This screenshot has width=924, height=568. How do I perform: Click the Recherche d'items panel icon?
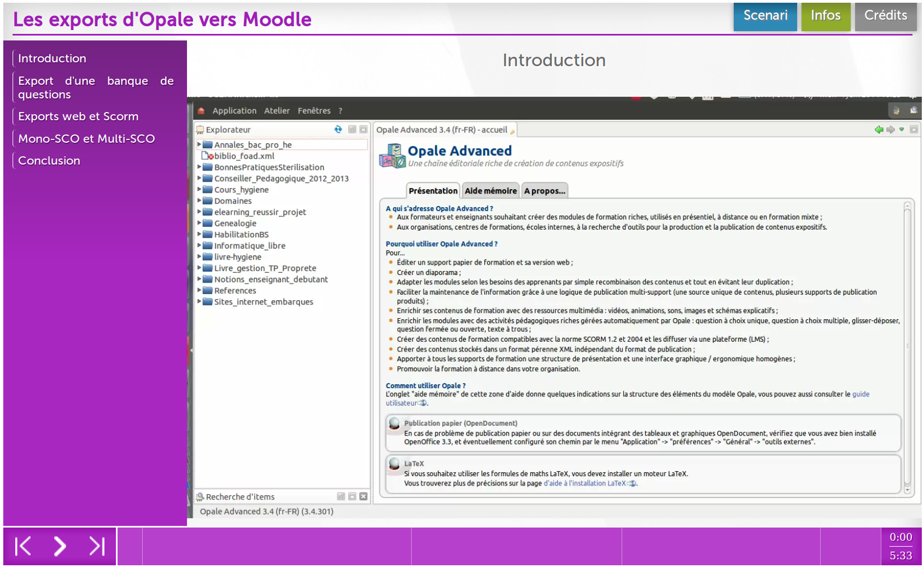click(x=200, y=497)
